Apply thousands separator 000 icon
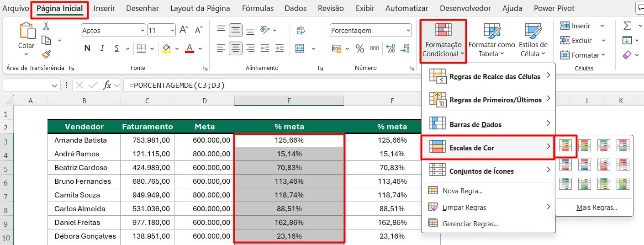The width and height of the screenshot is (644, 245). point(375,48)
